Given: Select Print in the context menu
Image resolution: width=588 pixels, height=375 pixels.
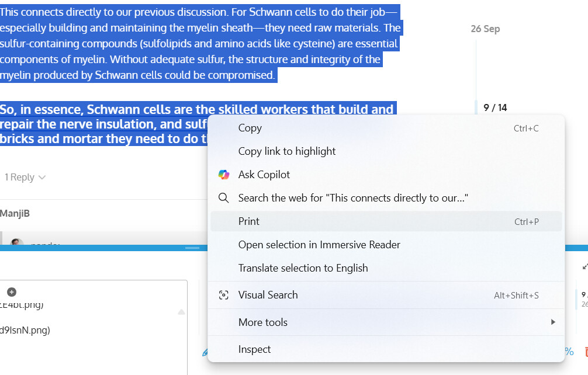Looking at the screenshot, I should pos(248,221).
